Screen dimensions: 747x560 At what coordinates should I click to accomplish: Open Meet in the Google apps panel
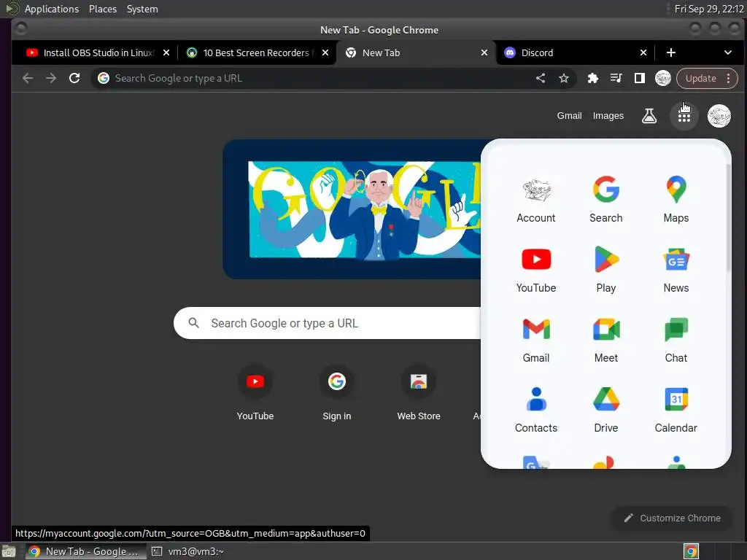606,341
